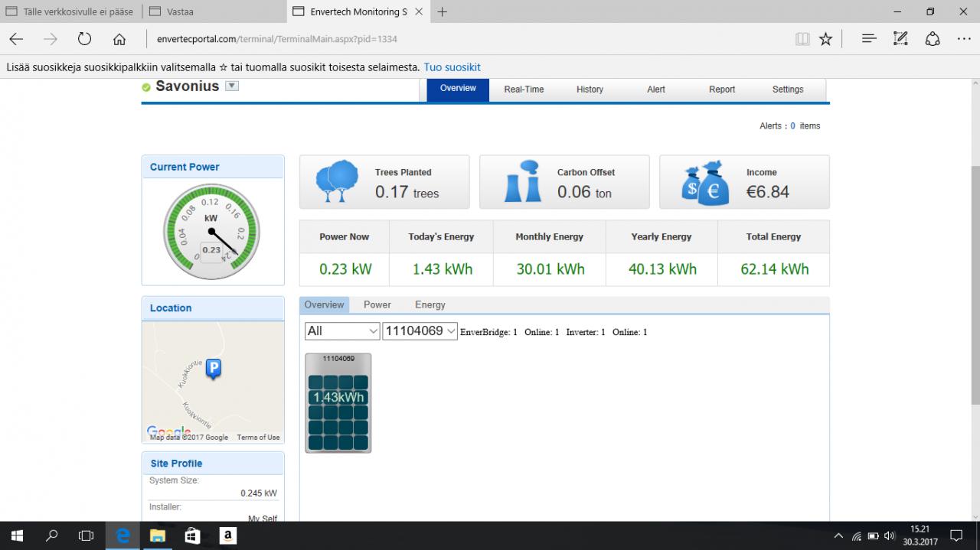
Task: Open a new browser tab
Action: coord(443,11)
